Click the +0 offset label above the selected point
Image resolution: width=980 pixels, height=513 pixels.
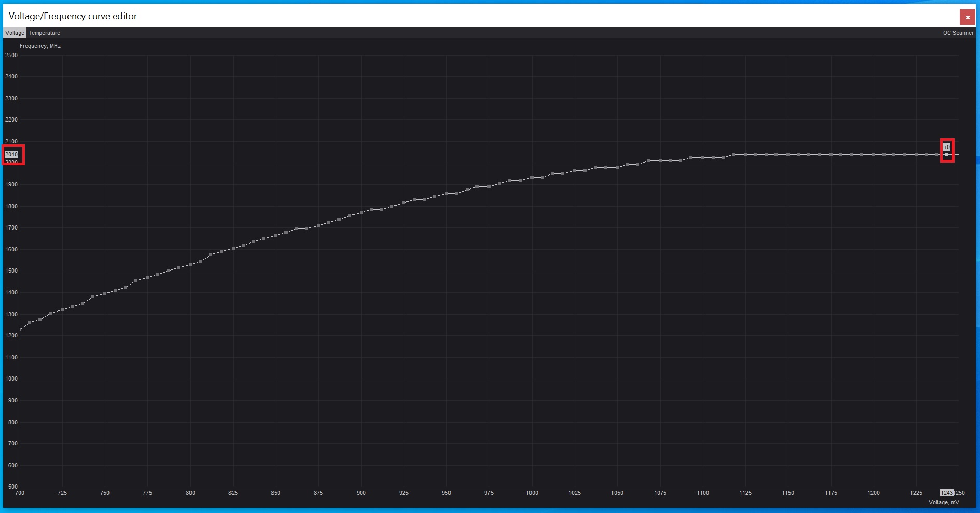(x=947, y=147)
